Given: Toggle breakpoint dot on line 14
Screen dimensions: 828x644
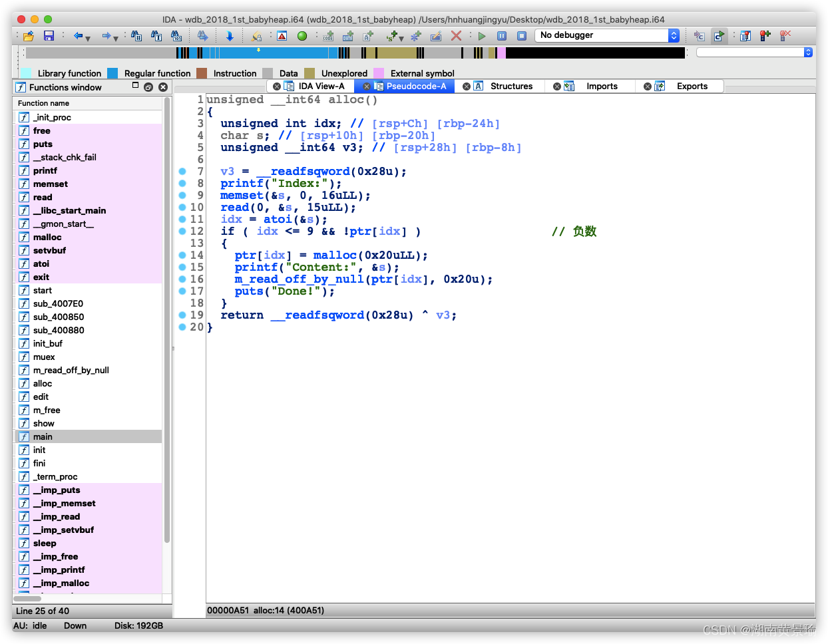Looking at the screenshot, I should [x=182, y=255].
